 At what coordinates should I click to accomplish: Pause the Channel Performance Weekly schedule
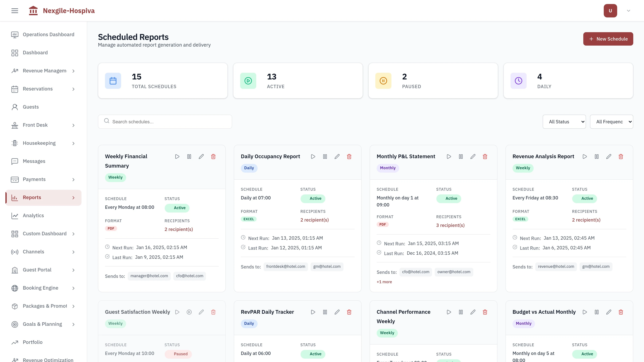(x=461, y=312)
